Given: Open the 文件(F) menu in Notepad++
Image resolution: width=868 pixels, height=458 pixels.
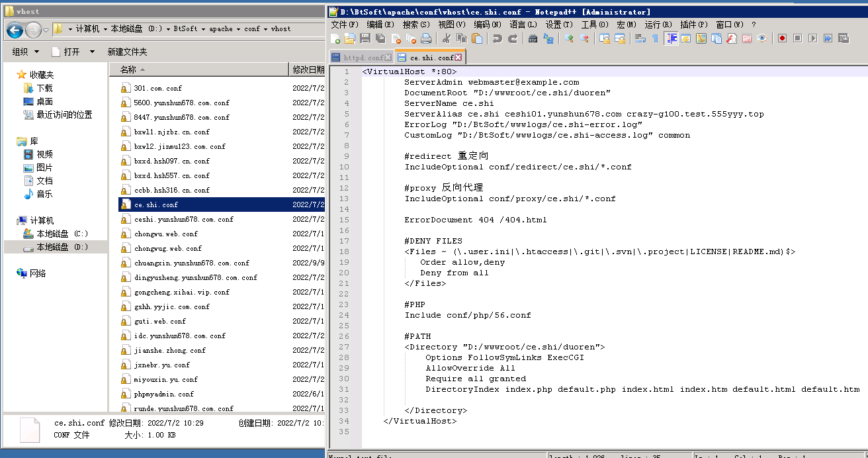Looking at the screenshot, I should tap(345, 24).
